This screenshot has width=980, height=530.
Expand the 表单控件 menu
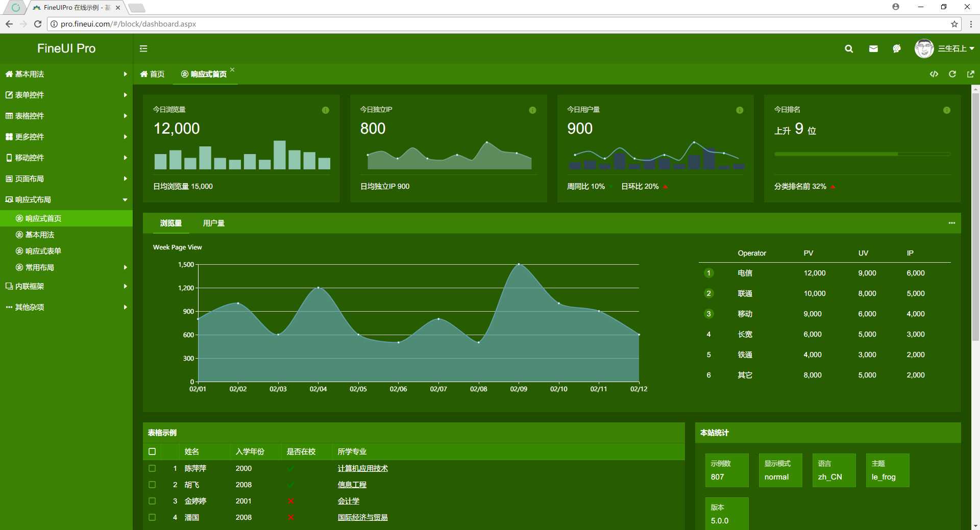(66, 95)
